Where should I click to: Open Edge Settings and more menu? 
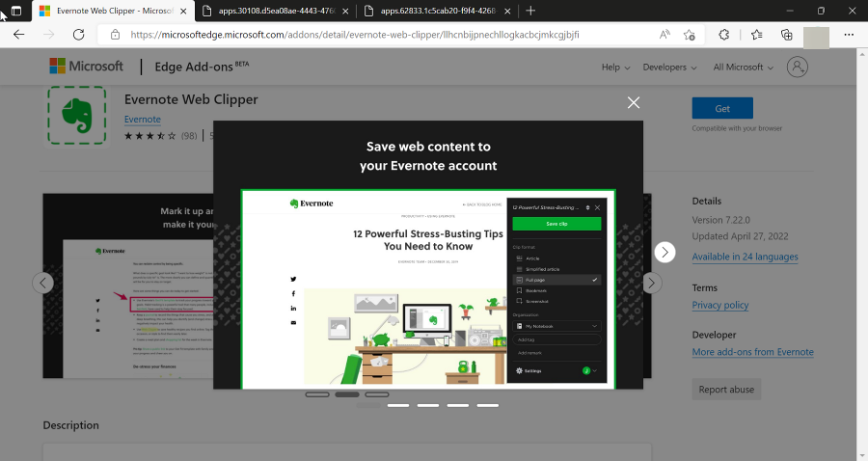[849, 35]
